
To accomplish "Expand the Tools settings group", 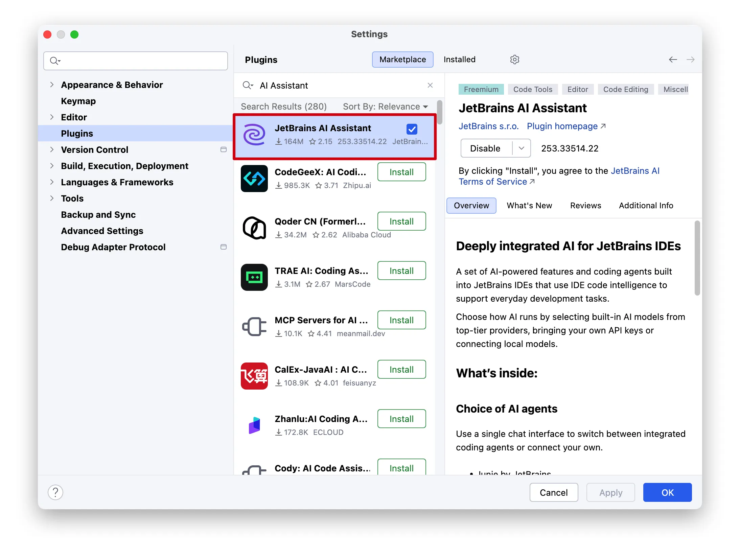I will [52, 198].
